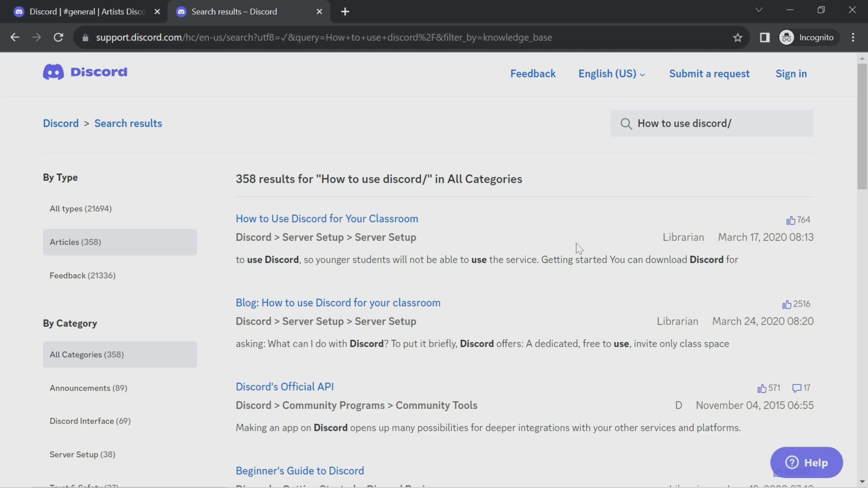
Task: Click the date March 17, 2020 08:13
Action: pos(766,237)
